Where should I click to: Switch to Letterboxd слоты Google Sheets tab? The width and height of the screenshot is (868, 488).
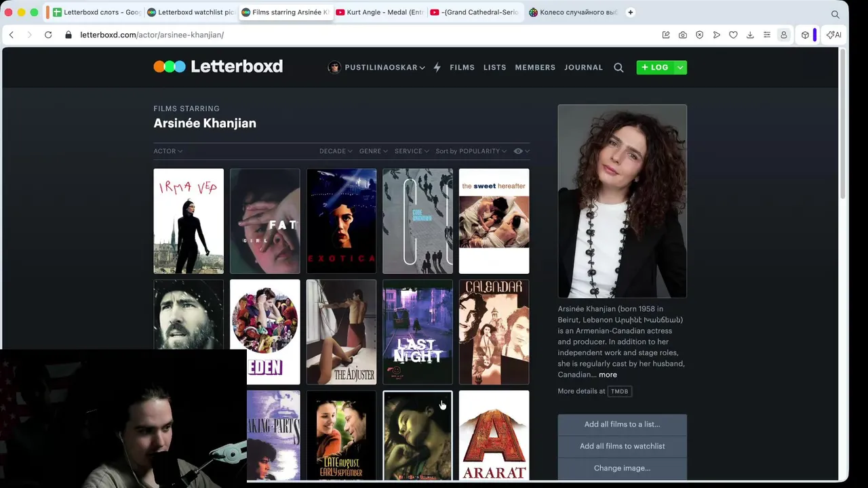tap(96, 12)
